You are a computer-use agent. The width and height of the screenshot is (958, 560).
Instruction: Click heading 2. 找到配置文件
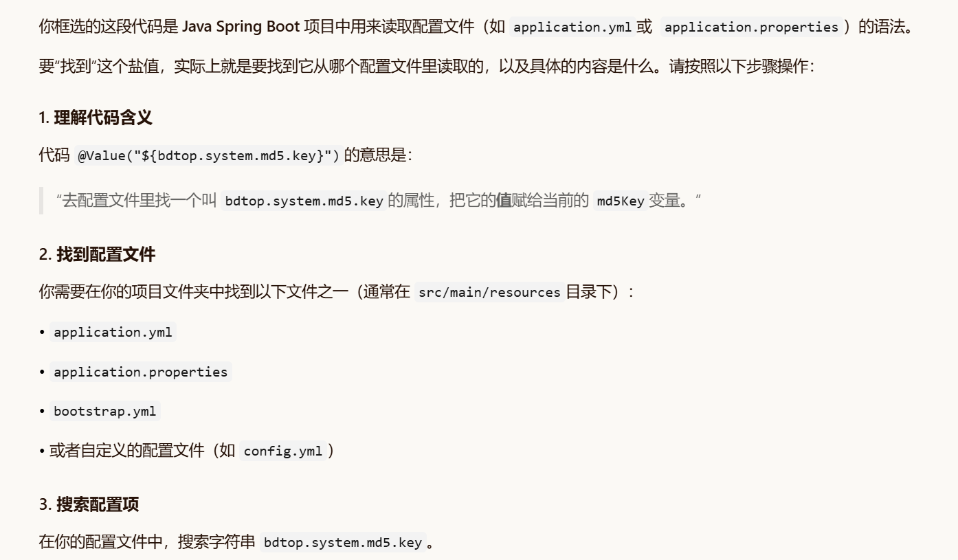97,255
